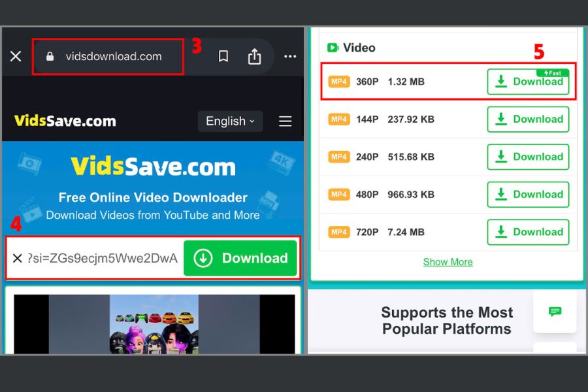Open the video preview thumbnail

[154, 324]
